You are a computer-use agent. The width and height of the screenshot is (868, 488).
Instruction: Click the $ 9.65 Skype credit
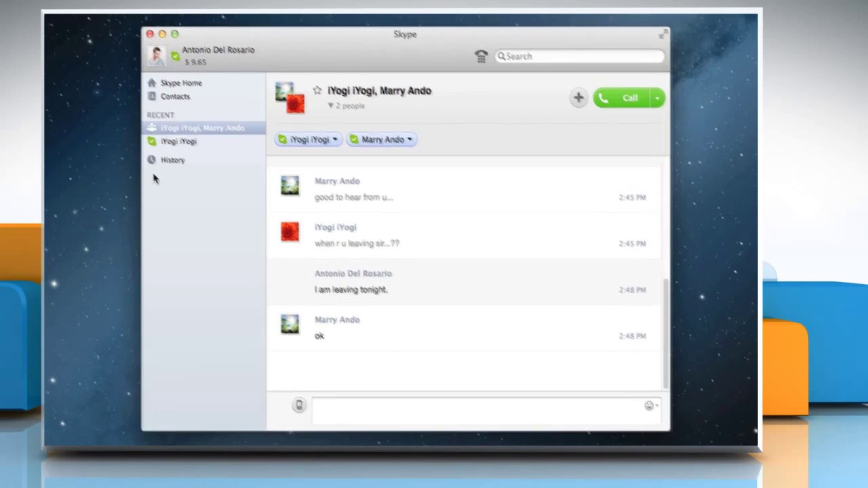(x=195, y=62)
